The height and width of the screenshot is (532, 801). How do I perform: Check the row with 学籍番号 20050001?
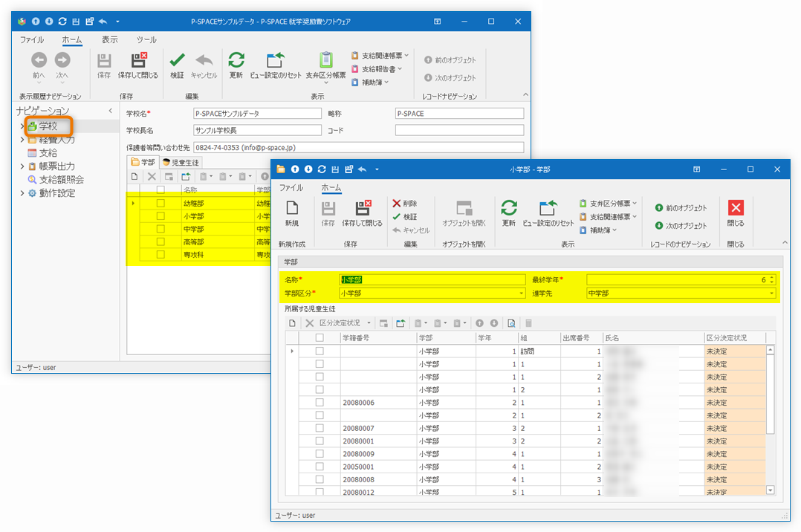tap(320, 467)
